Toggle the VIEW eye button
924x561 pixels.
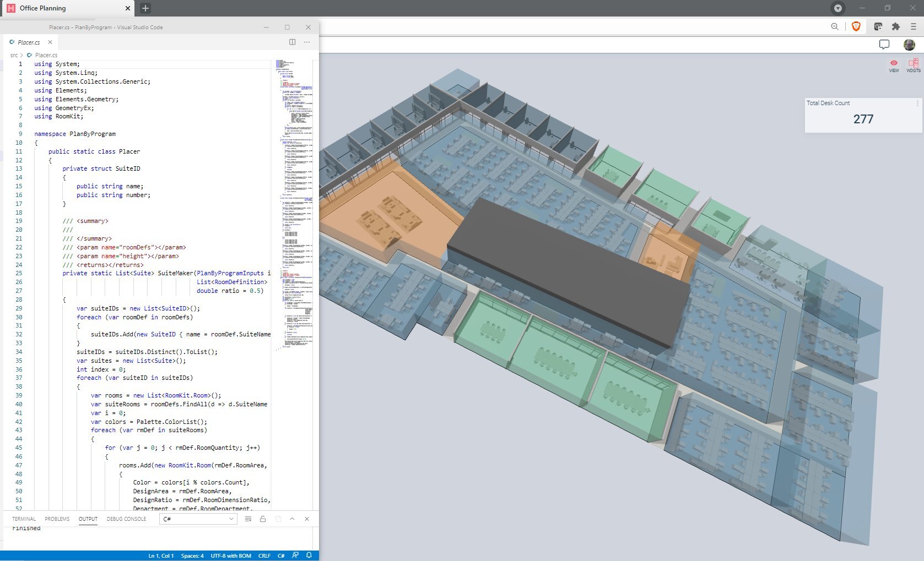pos(894,66)
